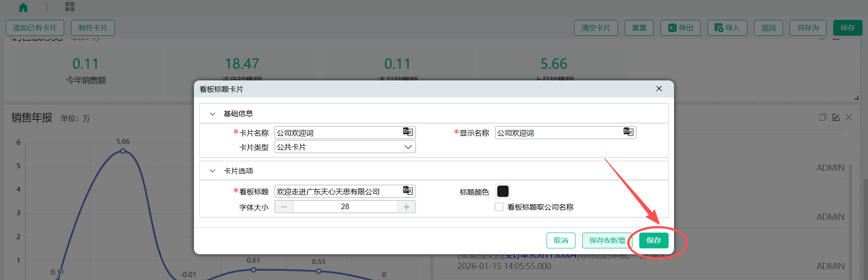Click the 导出 Excel toolbar button
This screenshot has width=868, height=280.
[680, 28]
